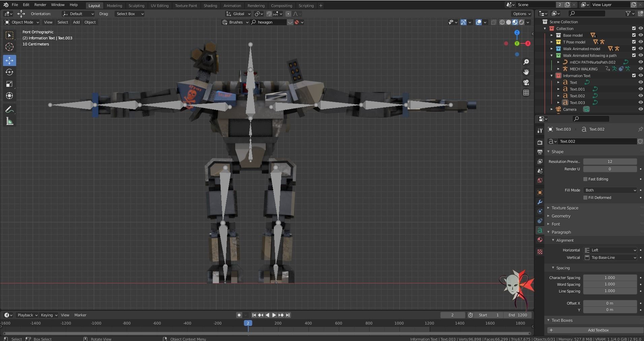
Task: Open the Render menu
Action: point(40,5)
